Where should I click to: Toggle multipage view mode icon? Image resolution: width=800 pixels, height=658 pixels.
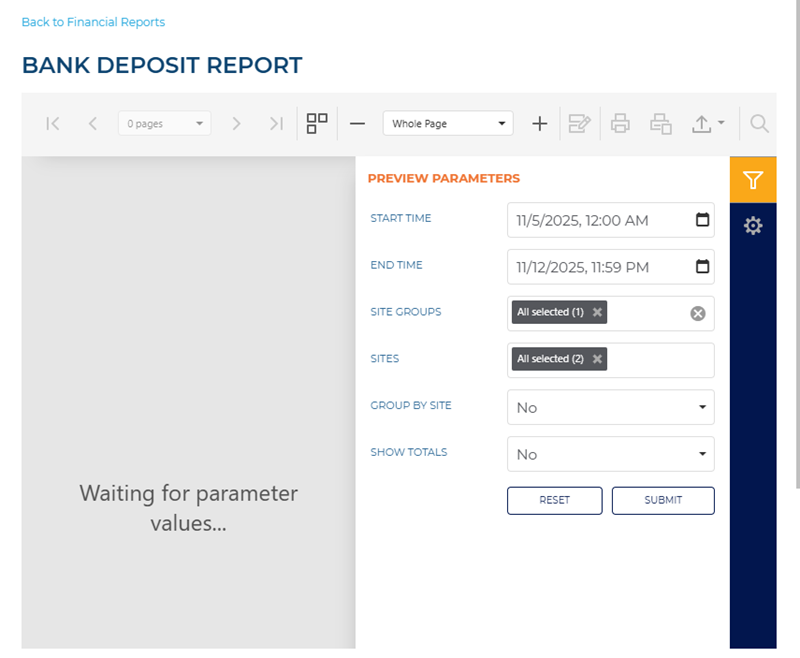[317, 124]
